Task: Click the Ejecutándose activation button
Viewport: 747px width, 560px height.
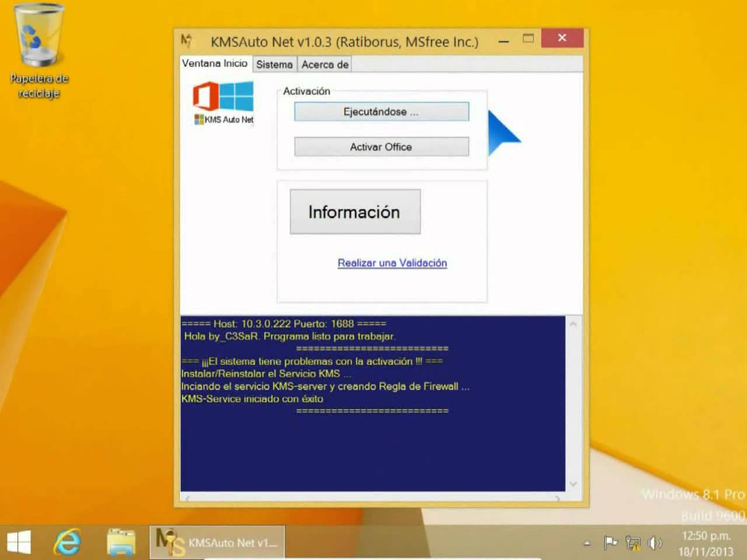Action: click(x=381, y=111)
